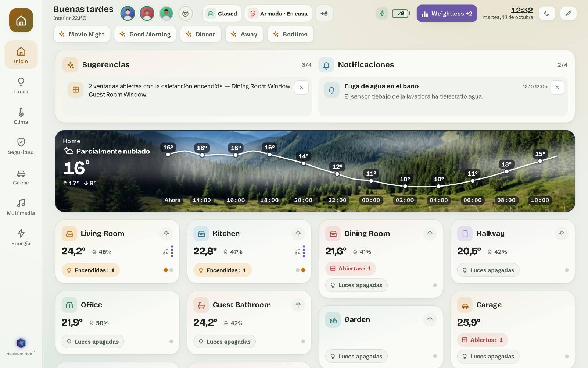Screen dimensions: 588x368
Task: Toggle Living Room lights chip Encendidas
Action: pyautogui.click(x=91, y=270)
